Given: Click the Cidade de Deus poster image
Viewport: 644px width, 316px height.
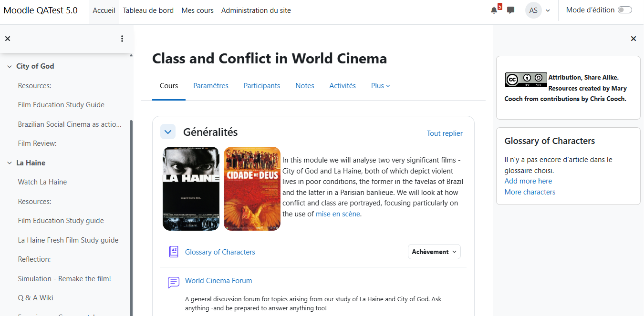Looking at the screenshot, I should coord(252,189).
